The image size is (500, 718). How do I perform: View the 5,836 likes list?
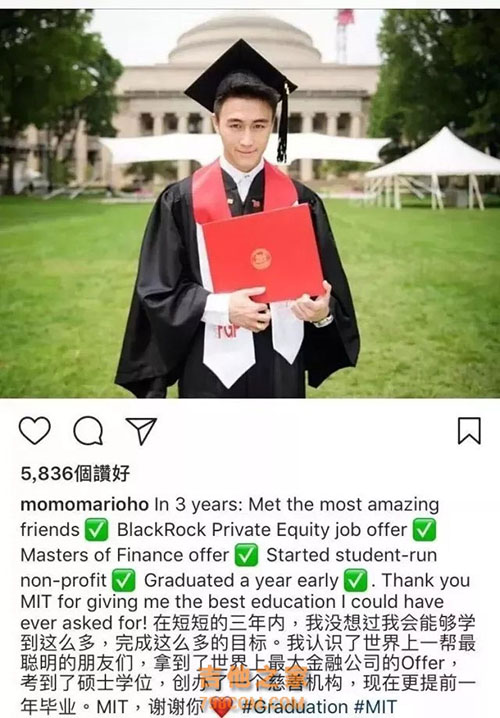pos(75,473)
